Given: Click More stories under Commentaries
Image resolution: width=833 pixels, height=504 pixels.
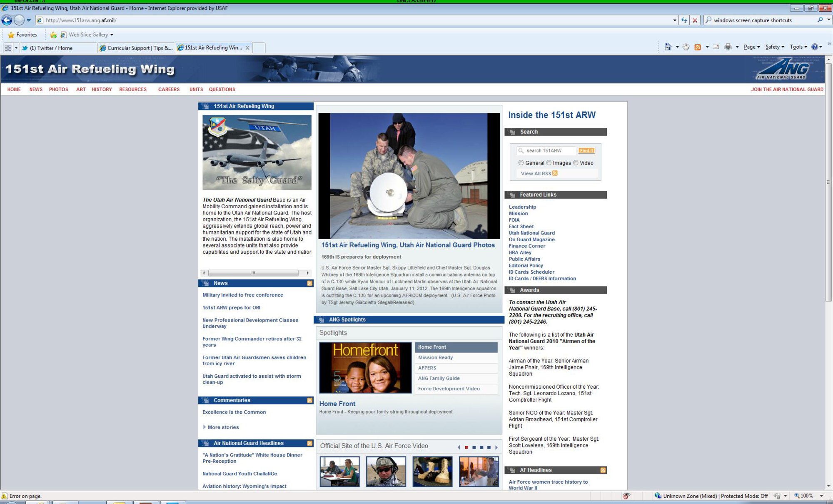Looking at the screenshot, I should [223, 427].
